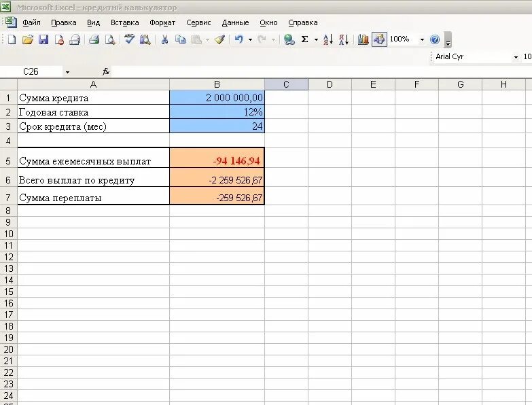Expand toolbar options overflow arrow
Screen dimensions: 532x405
(x=448, y=39)
